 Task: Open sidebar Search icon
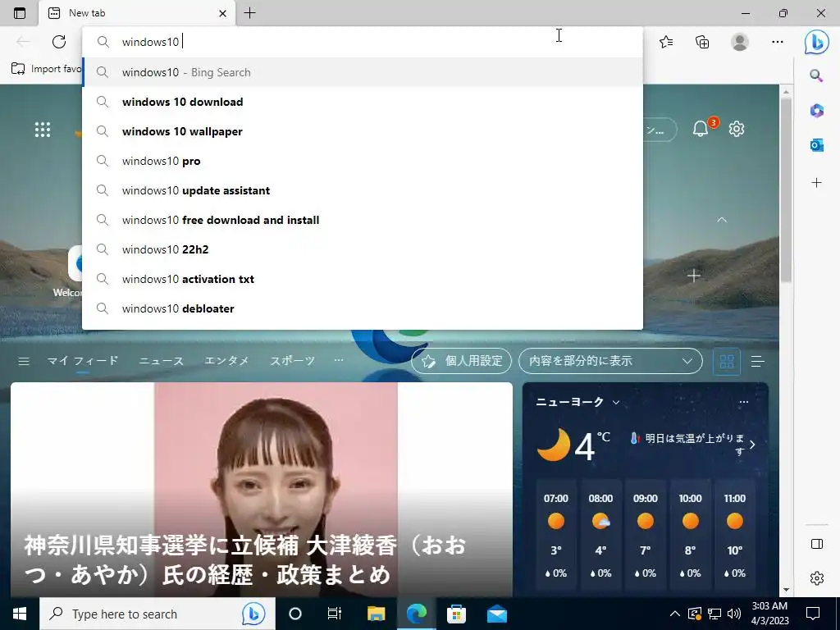(816, 75)
